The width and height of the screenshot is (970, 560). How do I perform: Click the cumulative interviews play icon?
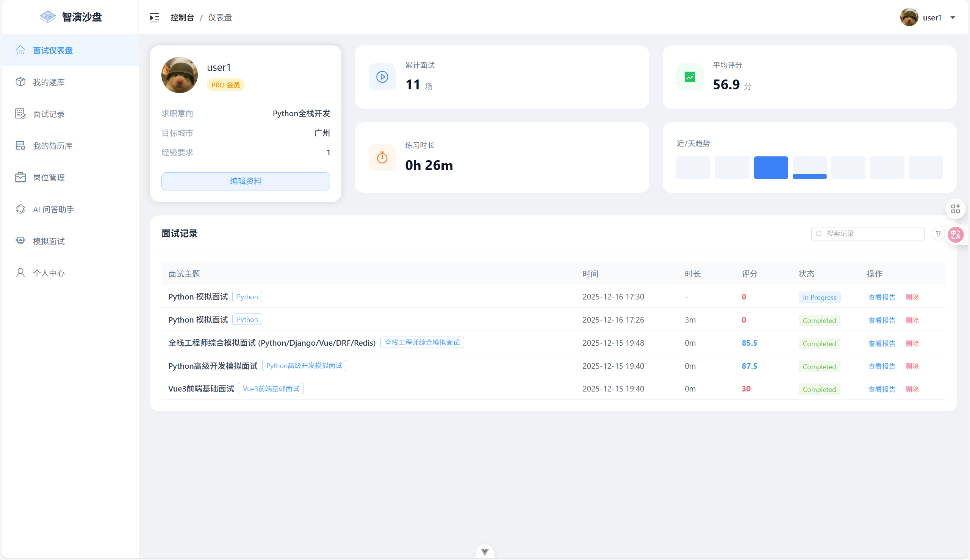(x=382, y=77)
